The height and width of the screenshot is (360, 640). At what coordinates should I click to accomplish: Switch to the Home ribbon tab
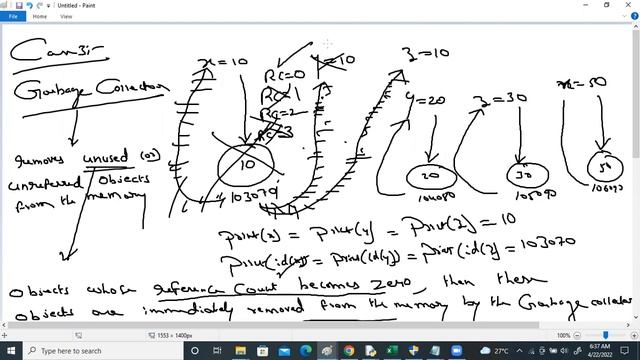(x=40, y=16)
